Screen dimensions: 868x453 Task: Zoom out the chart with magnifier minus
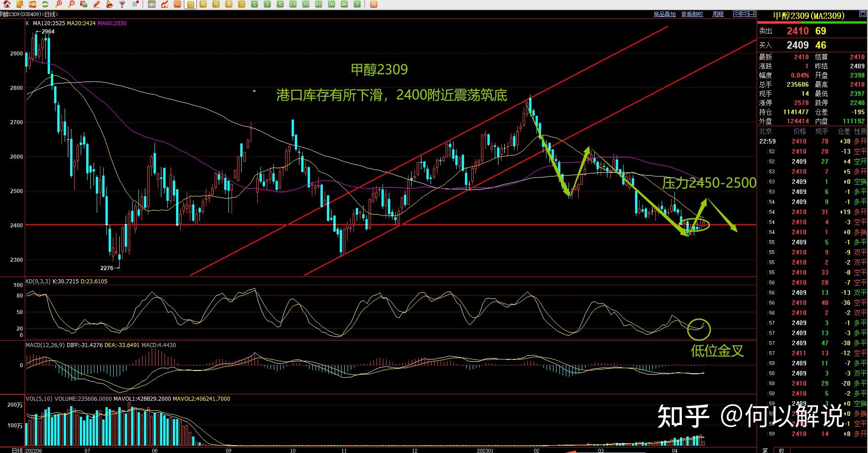click(x=71, y=4)
